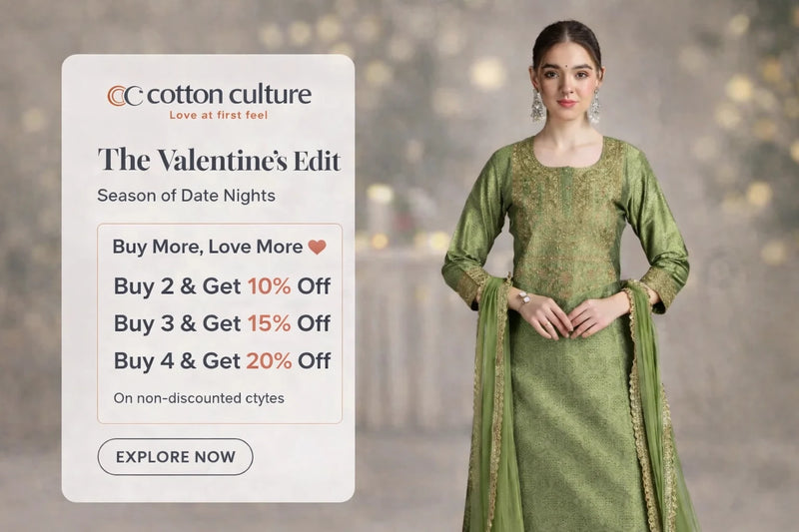Image resolution: width=799 pixels, height=532 pixels.
Task: Click the Buy 4 & Get 20% Off offer
Action: 222,360
